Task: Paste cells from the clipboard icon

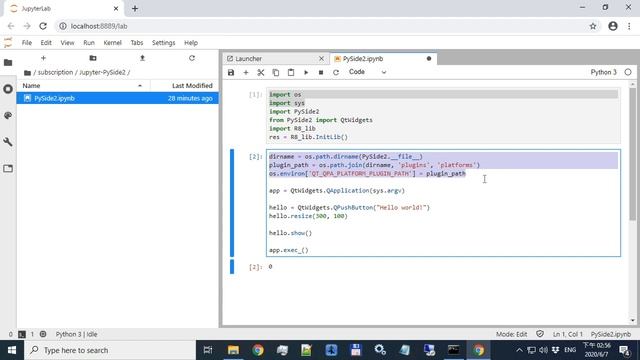Action: click(291, 72)
